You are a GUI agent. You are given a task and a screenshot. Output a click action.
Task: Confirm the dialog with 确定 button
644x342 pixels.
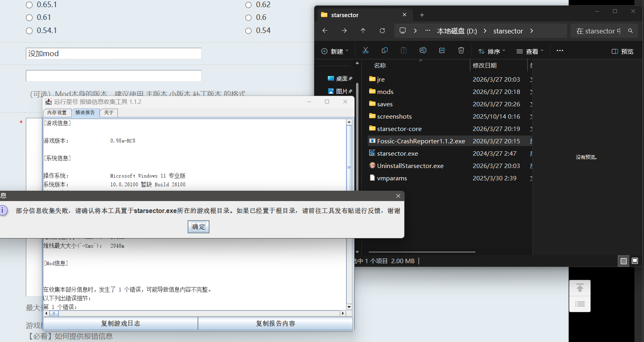click(x=198, y=227)
